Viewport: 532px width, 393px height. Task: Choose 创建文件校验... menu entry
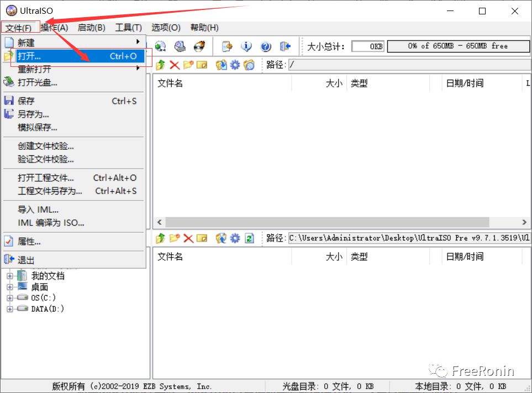(74, 146)
